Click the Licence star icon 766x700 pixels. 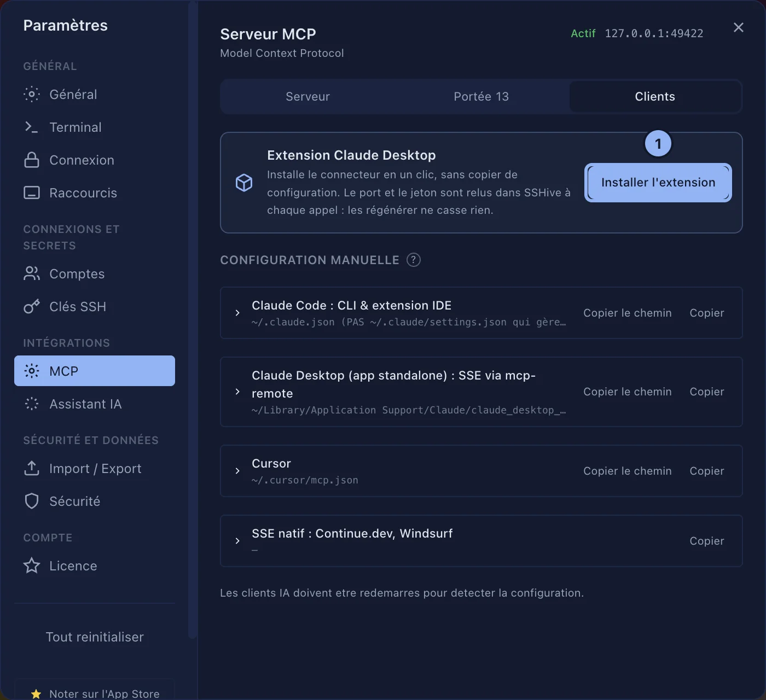point(32,565)
